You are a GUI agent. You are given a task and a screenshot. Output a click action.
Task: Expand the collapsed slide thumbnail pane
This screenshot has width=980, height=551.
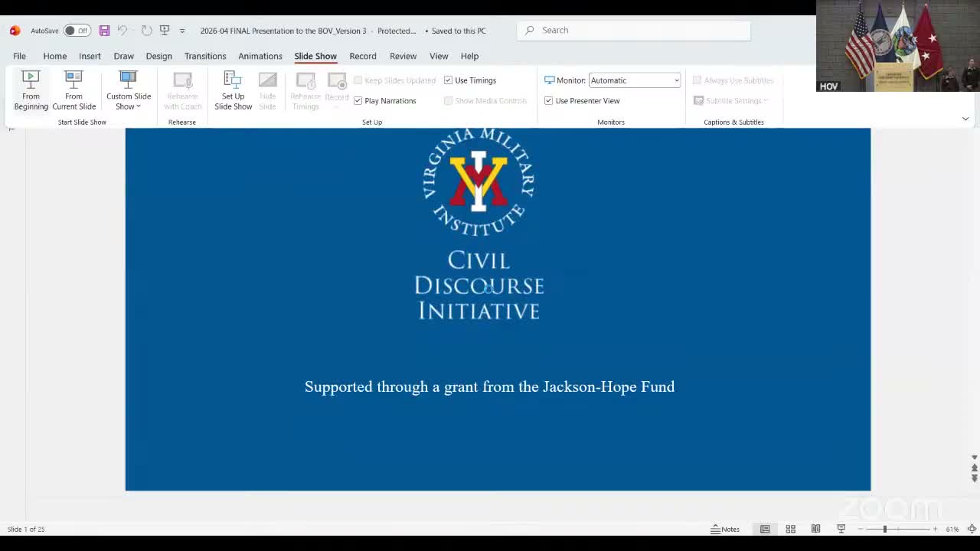pyautogui.click(x=11, y=128)
